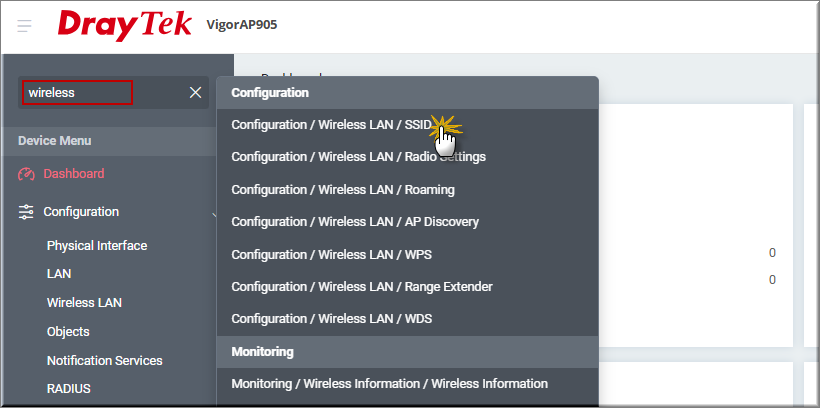The height and width of the screenshot is (408, 820).
Task: Open Monitoring / Wireless Information result
Action: (x=389, y=384)
